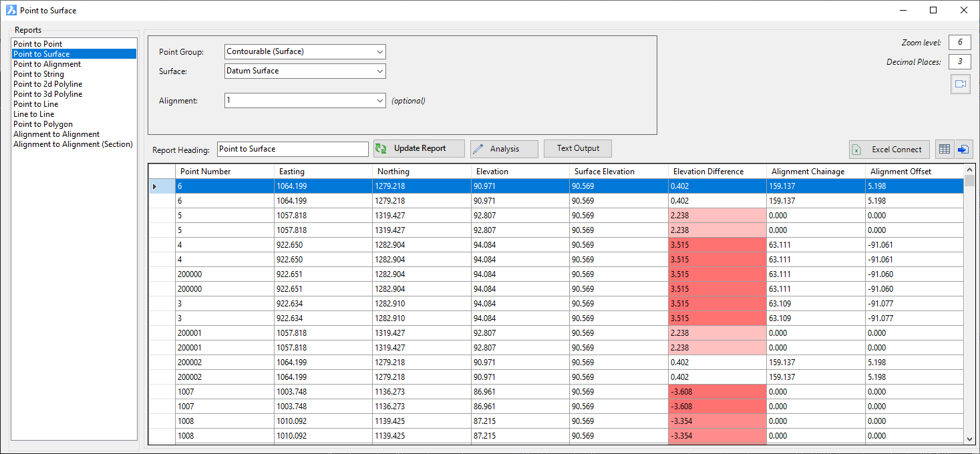Edit the Decimal Places value field
The width and height of the screenshot is (980, 454).
point(959,61)
